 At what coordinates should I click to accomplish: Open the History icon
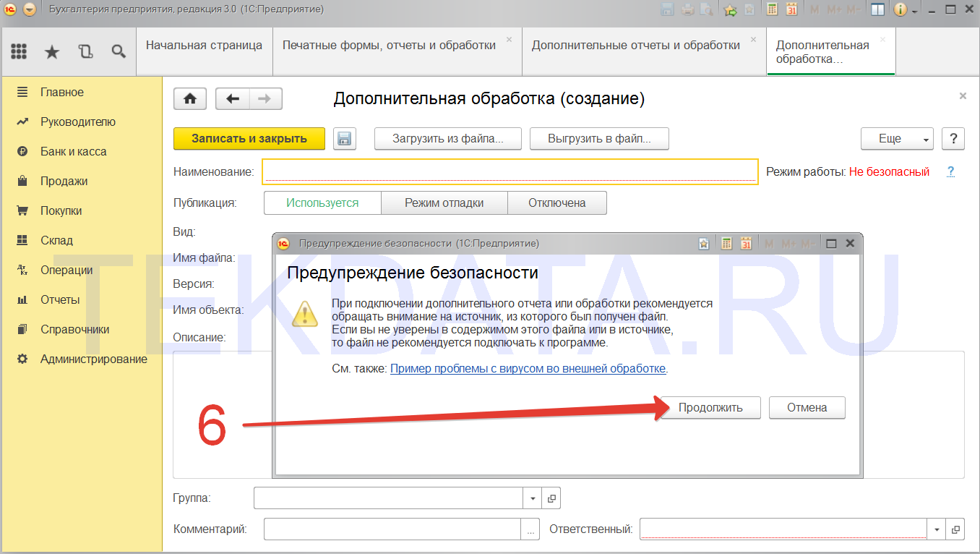click(85, 51)
